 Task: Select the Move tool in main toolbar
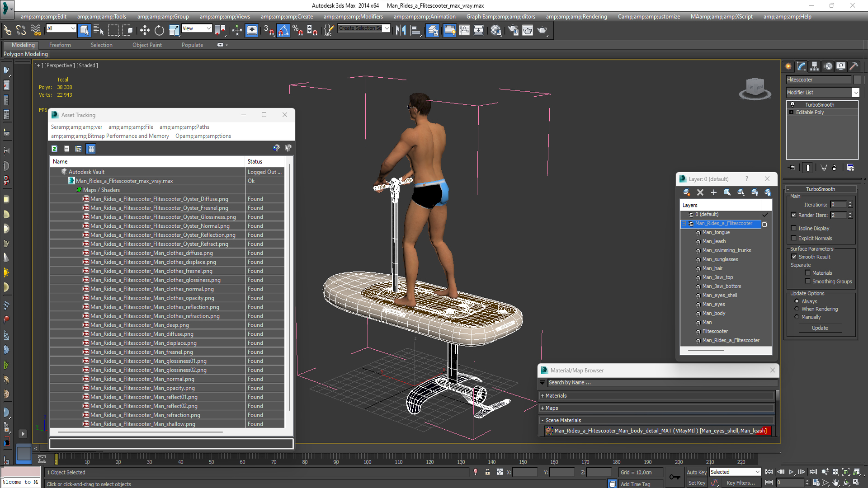click(x=145, y=30)
